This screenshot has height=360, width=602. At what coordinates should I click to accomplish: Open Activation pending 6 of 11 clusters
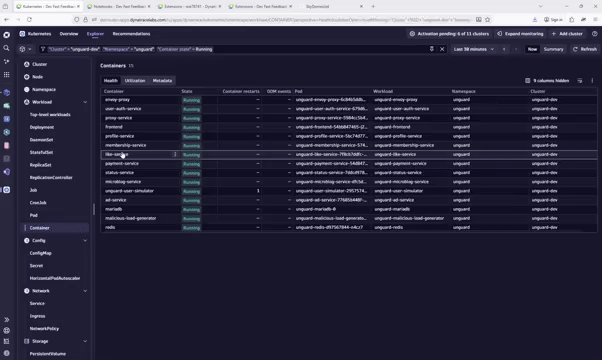(x=449, y=34)
